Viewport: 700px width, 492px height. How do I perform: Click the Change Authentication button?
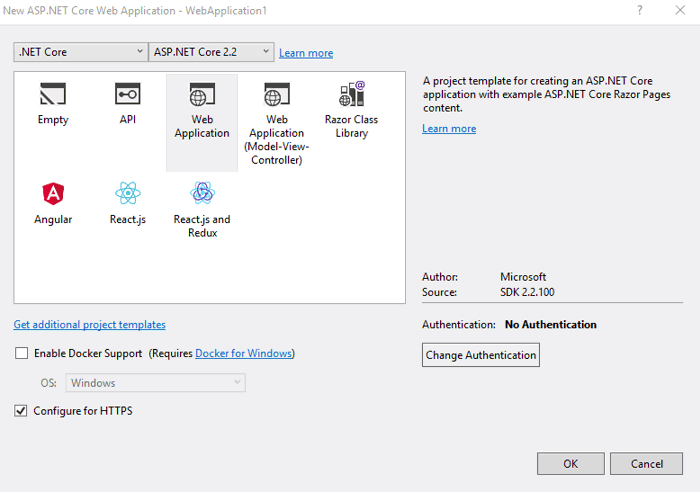[481, 355]
